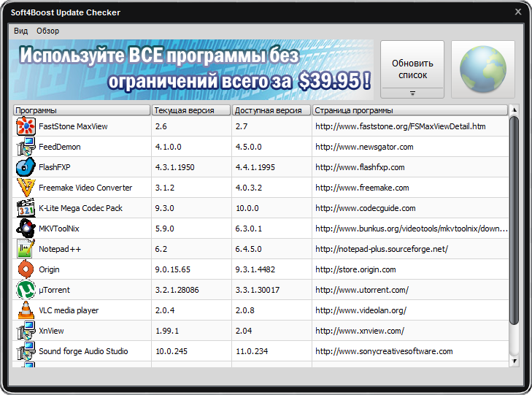
Task: Click the Notepad++ program icon
Action: click(x=26, y=249)
